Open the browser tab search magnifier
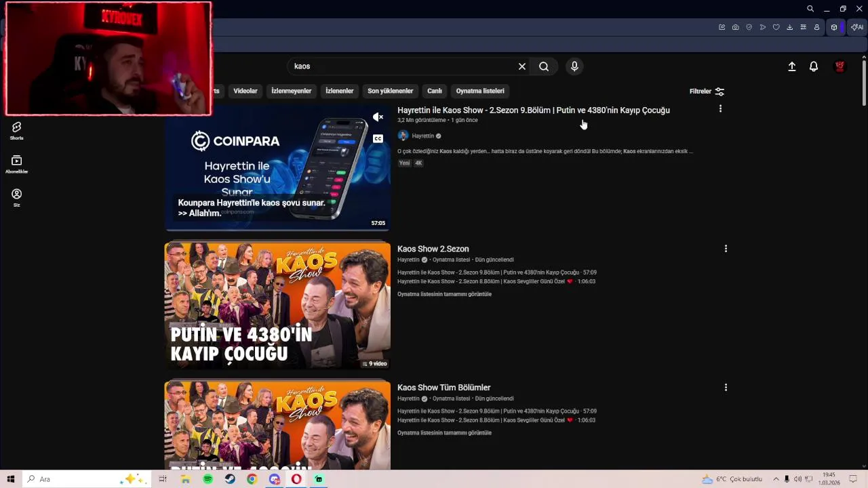 (810, 9)
